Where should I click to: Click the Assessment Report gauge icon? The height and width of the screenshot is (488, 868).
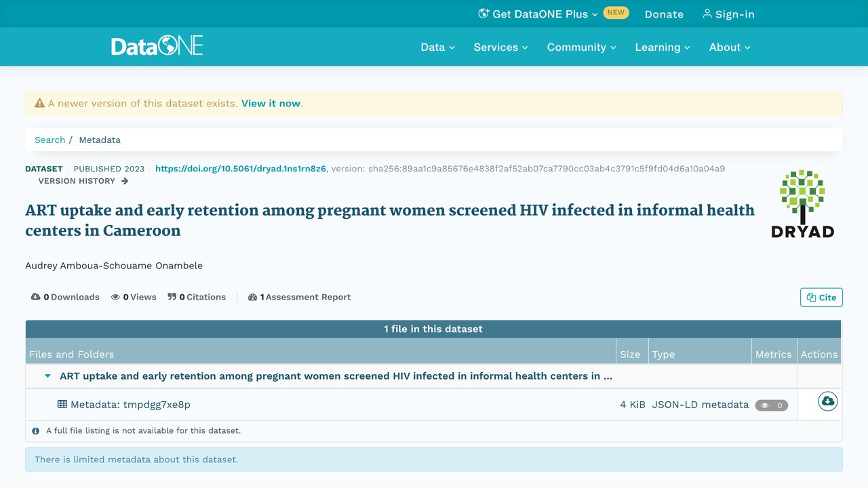(x=253, y=297)
